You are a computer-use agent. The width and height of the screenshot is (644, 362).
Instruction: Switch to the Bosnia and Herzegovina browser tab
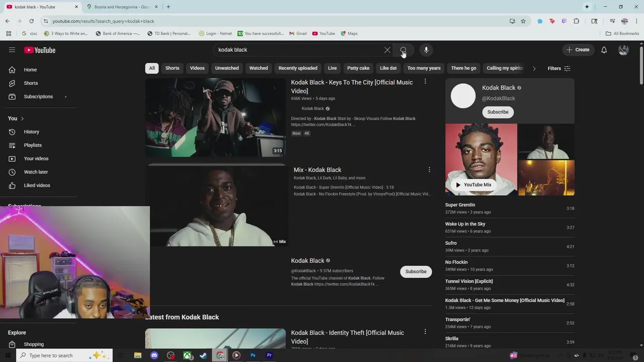pyautogui.click(x=121, y=7)
